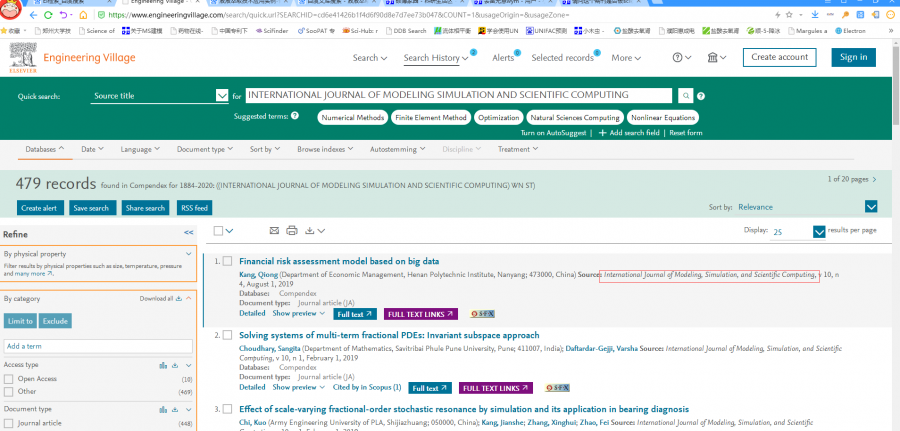
Task: Expand the Sort by Relevance dropdown
Action: (x=870, y=207)
